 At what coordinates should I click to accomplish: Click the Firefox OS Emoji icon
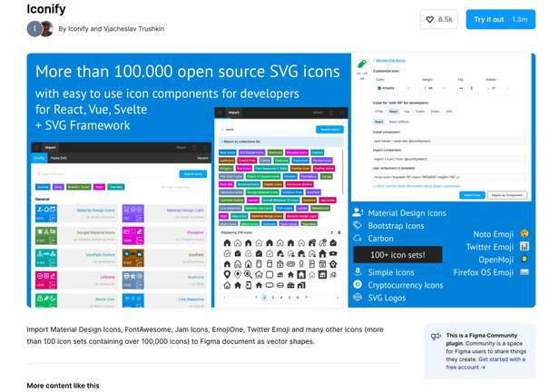point(525,272)
